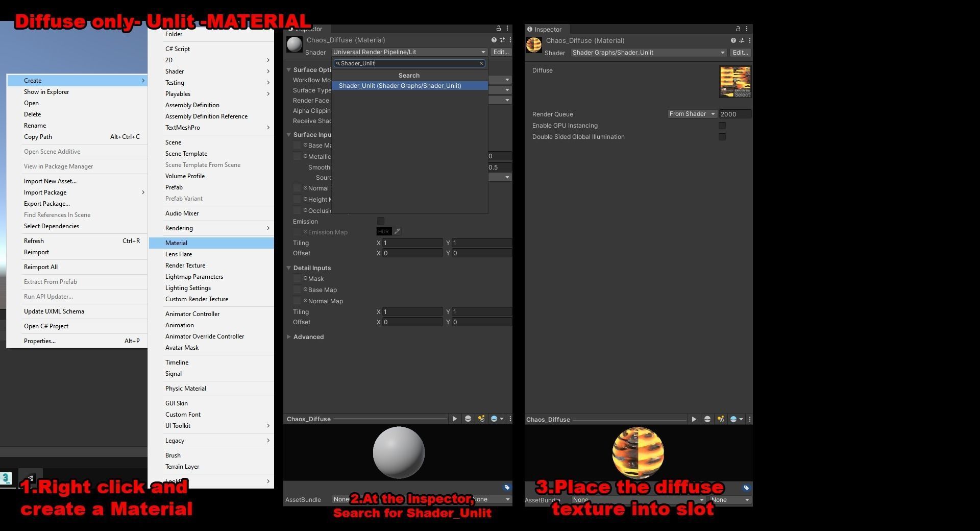Open the Workflow Mode dropdown arrow

507,80
